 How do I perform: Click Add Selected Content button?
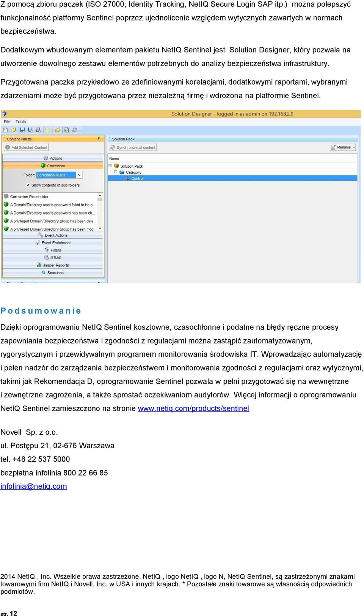(26, 147)
